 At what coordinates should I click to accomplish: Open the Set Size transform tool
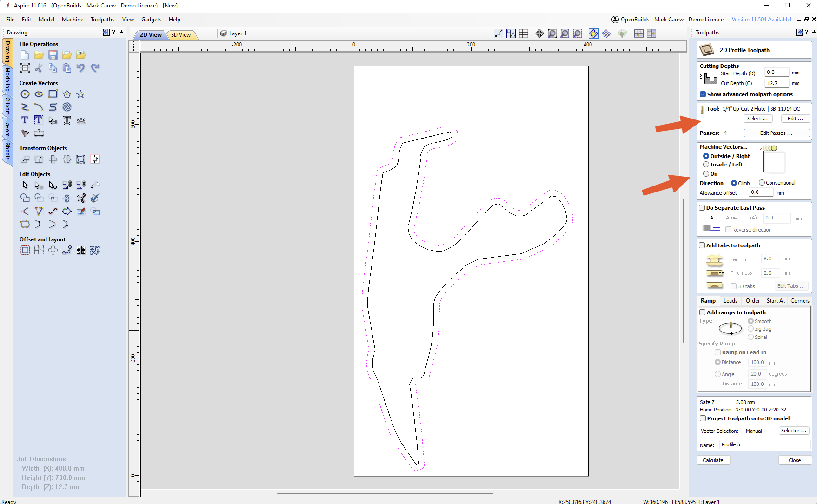point(39,159)
